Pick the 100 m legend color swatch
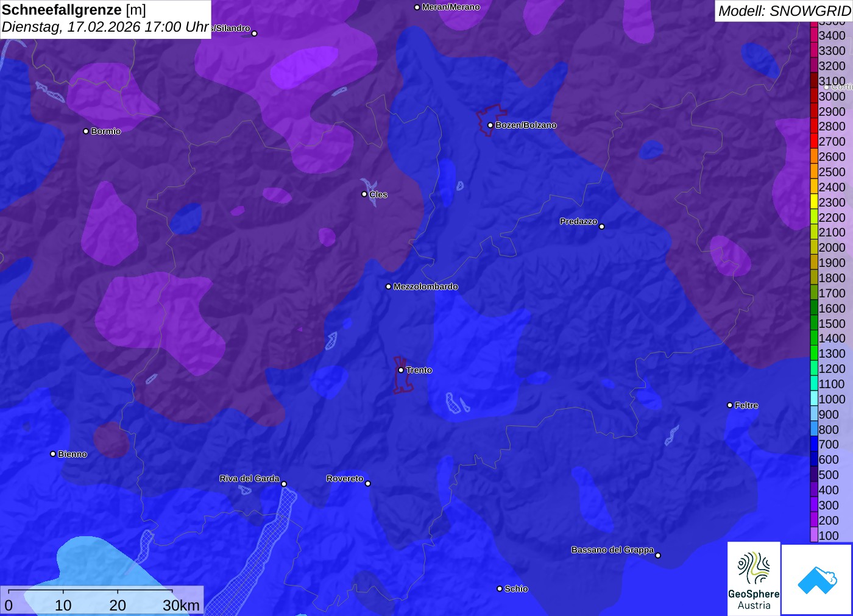853x616 pixels. coord(814,536)
